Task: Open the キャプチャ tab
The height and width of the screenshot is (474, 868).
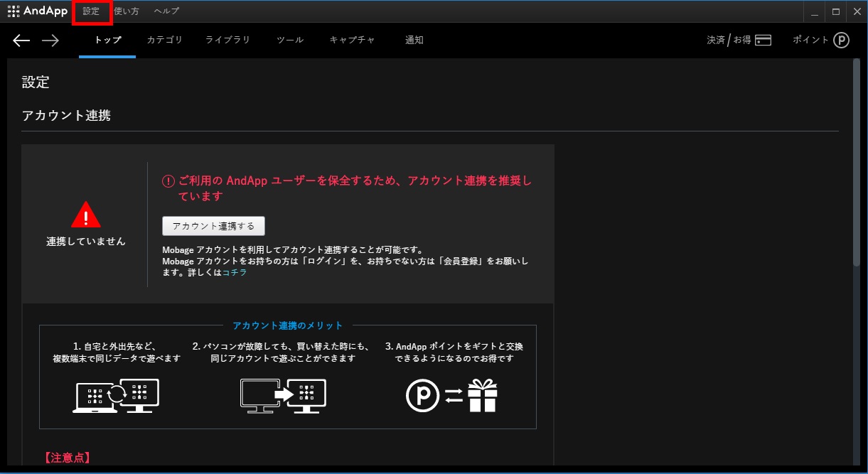Action: tap(352, 41)
